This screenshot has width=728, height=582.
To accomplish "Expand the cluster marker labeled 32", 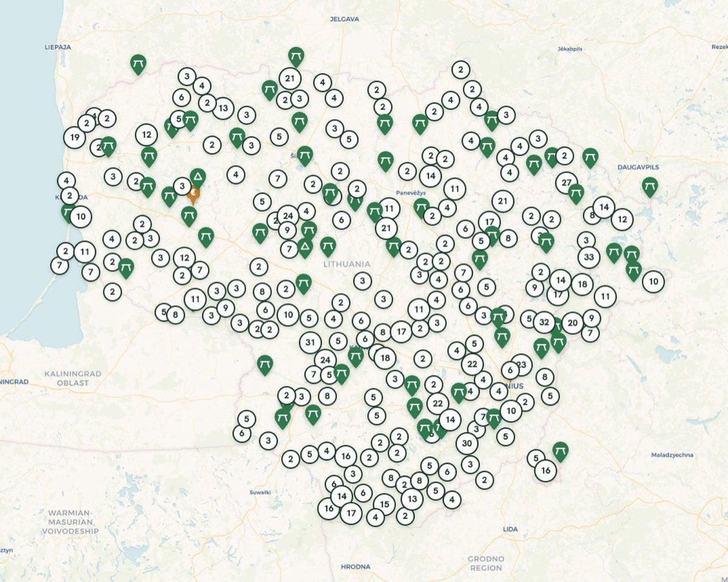I will coord(544,322).
